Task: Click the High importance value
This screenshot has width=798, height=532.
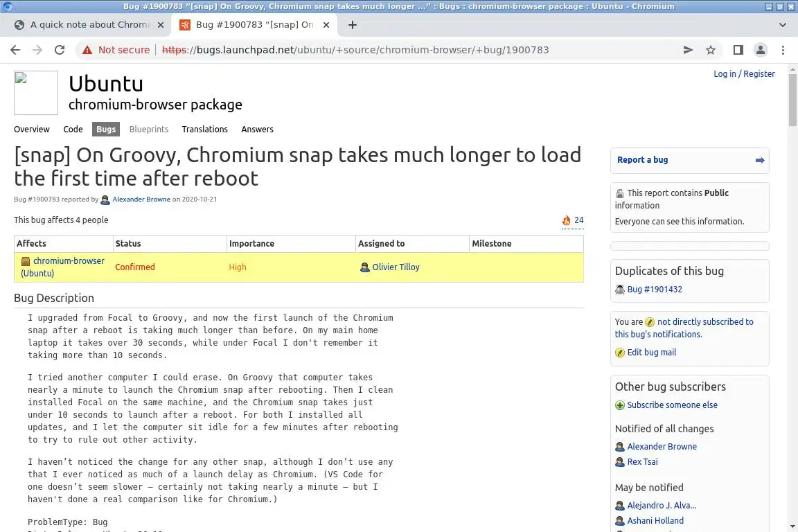Action: click(x=238, y=267)
